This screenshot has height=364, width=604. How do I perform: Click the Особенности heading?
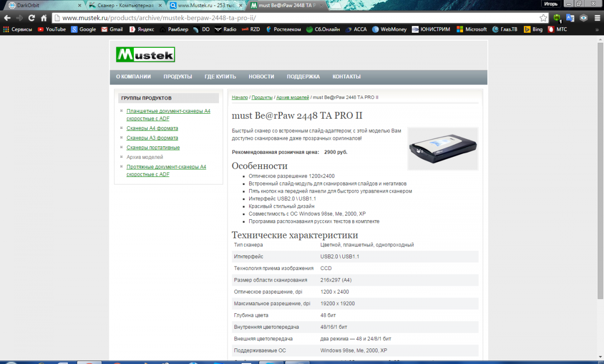[x=260, y=165]
